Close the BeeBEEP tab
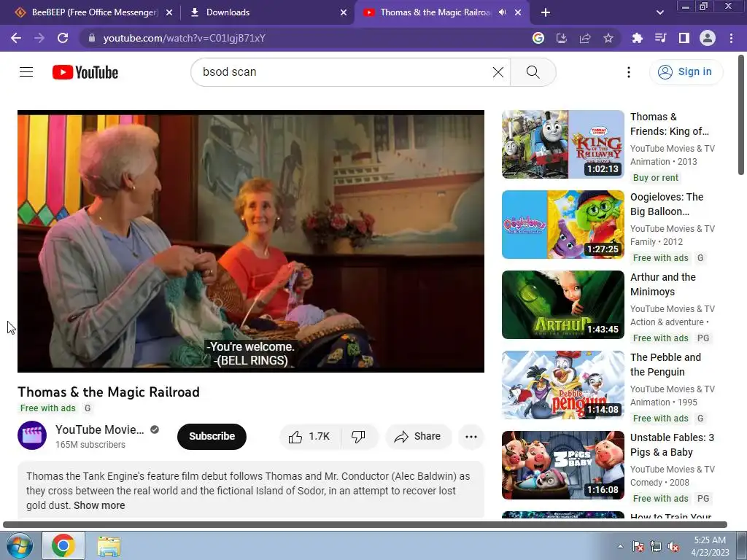The image size is (747, 560). (x=169, y=12)
